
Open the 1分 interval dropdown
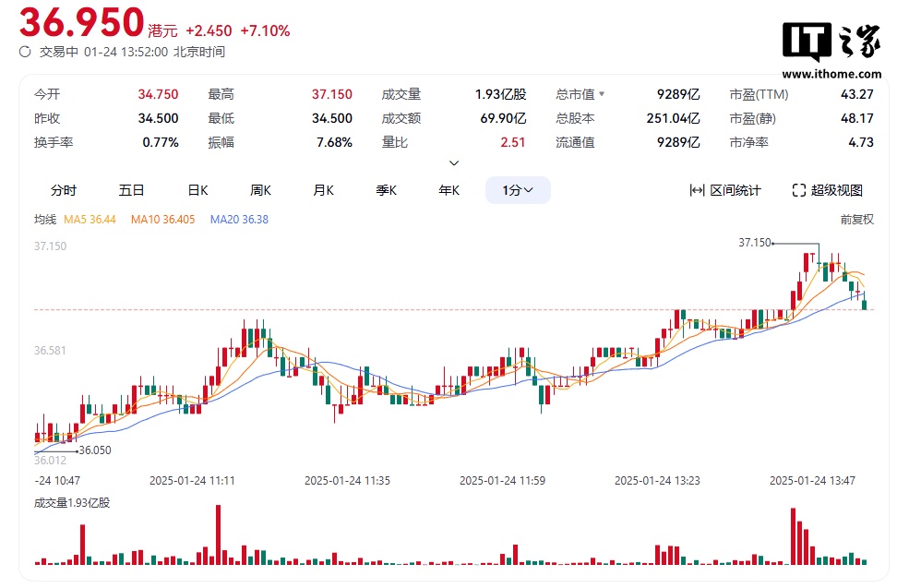(518, 190)
